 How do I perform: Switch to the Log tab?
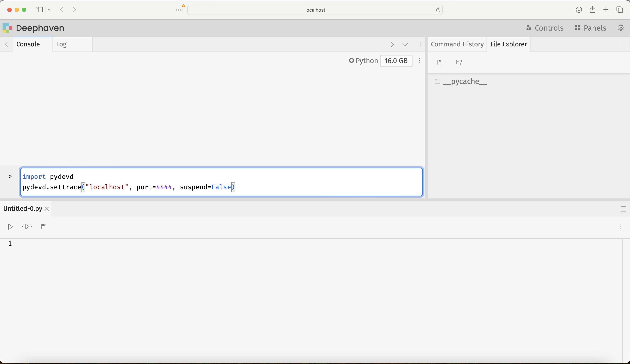point(61,44)
